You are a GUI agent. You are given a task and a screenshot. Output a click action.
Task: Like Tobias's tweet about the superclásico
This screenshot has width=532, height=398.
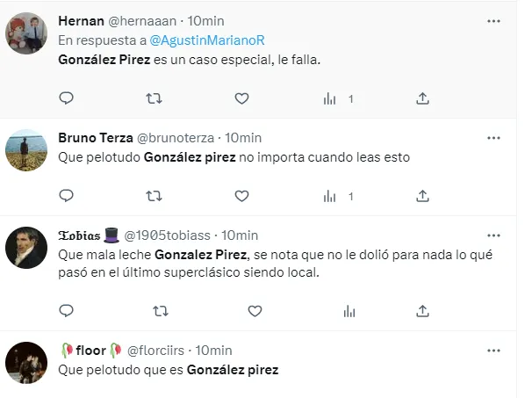[255, 311]
